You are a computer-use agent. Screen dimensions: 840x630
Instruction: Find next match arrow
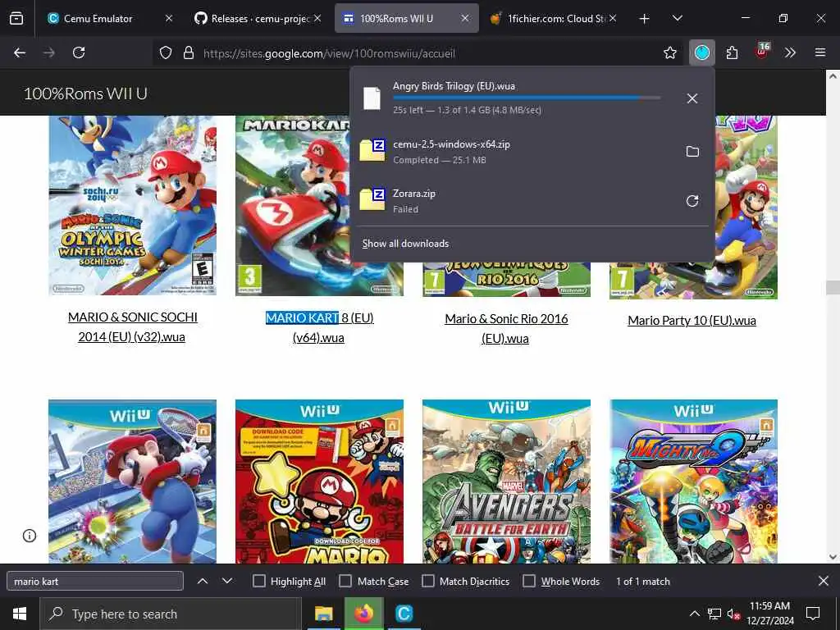pos(227,581)
